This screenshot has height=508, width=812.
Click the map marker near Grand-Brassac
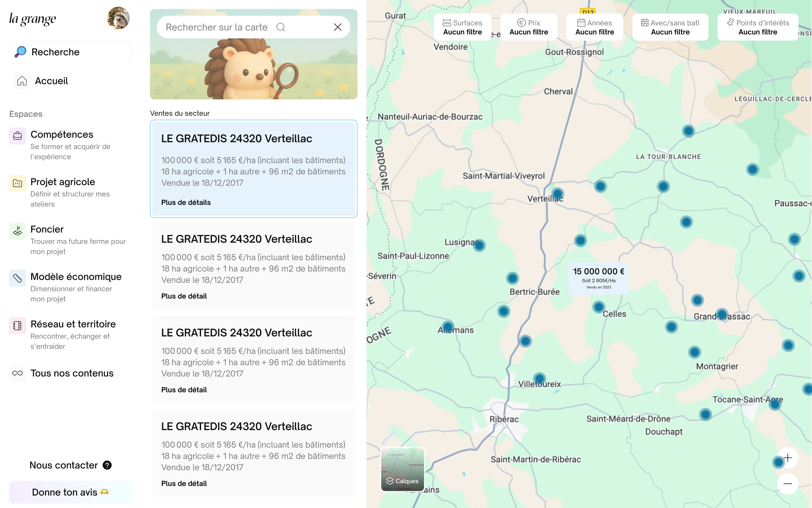coord(722,315)
